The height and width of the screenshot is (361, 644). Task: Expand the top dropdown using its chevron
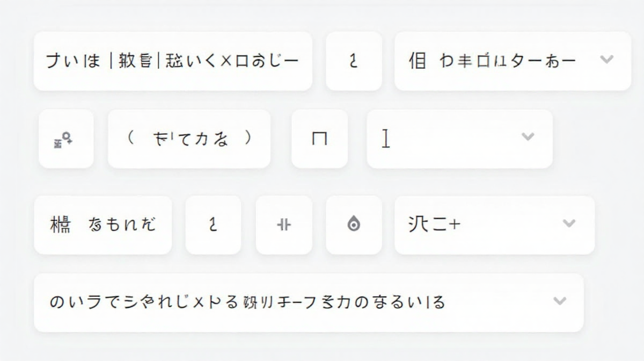(x=606, y=60)
